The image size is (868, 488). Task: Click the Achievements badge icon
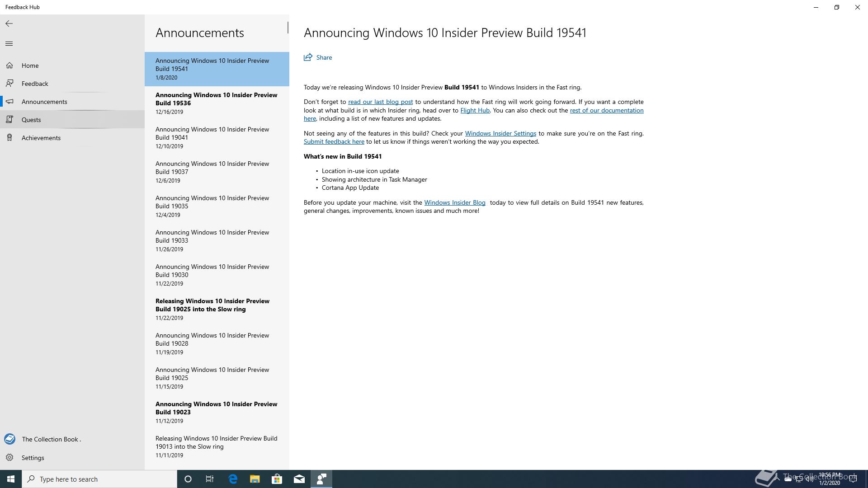point(9,138)
